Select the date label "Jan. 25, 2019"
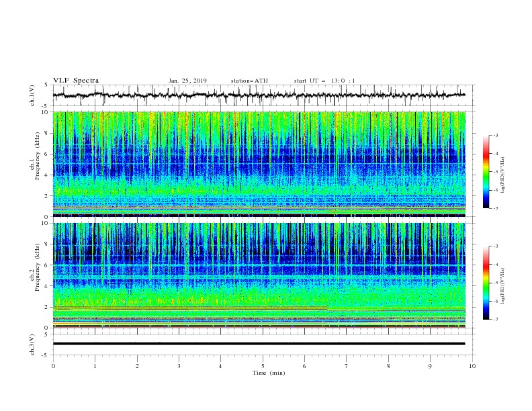 pyautogui.click(x=187, y=81)
